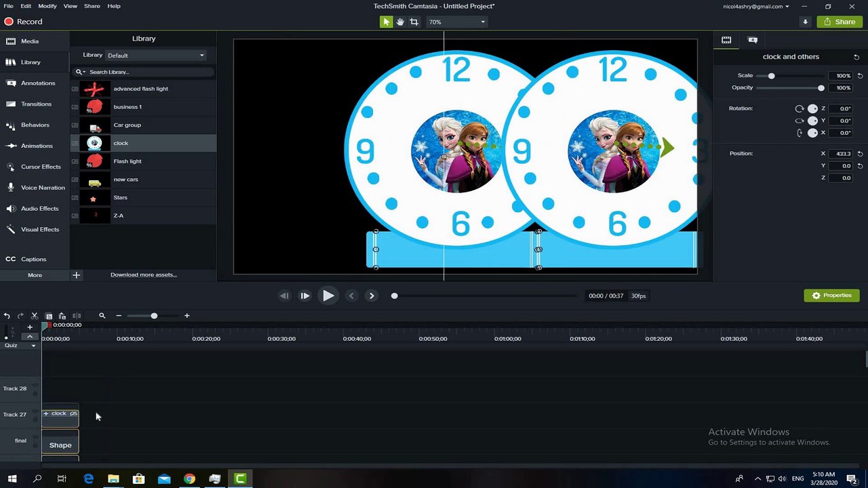The width and height of the screenshot is (868, 488).
Task: Click the Search Library field
Action: click(144, 72)
